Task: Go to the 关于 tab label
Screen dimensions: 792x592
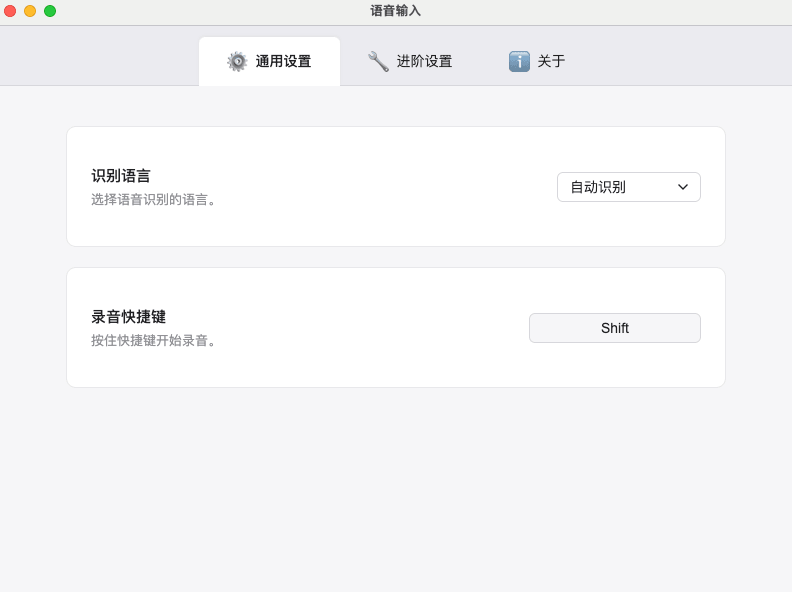Action: pyautogui.click(x=551, y=61)
